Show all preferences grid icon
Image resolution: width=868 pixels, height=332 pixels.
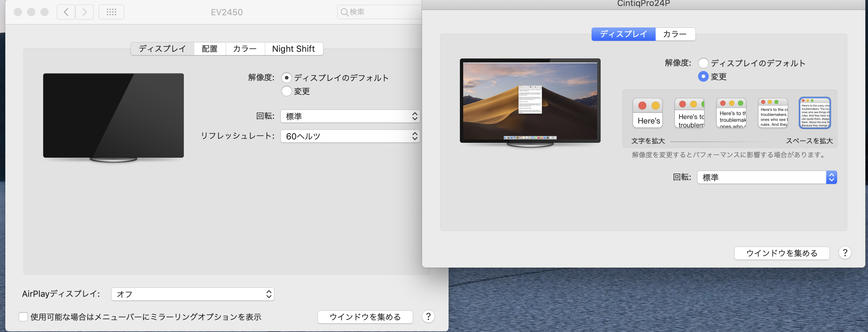click(x=111, y=12)
